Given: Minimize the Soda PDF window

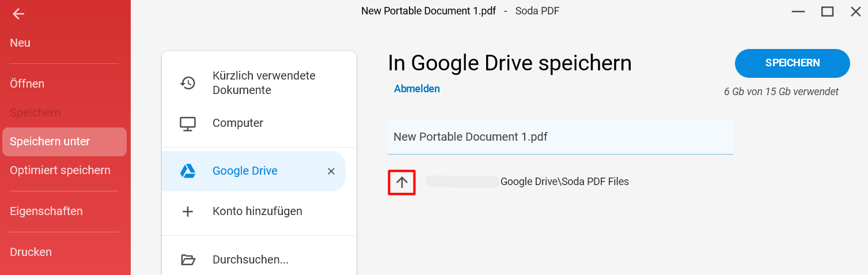Looking at the screenshot, I should click(x=798, y=12).
